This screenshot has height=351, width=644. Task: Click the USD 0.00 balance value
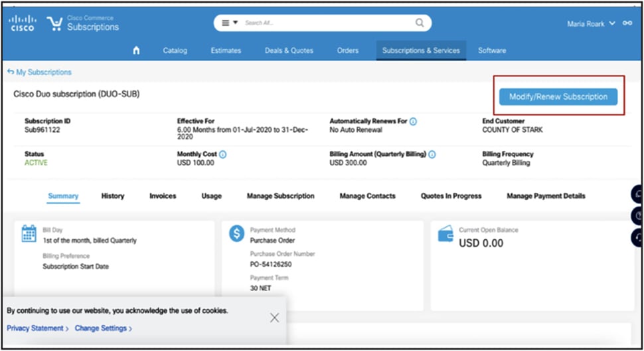tap(481, 243)
